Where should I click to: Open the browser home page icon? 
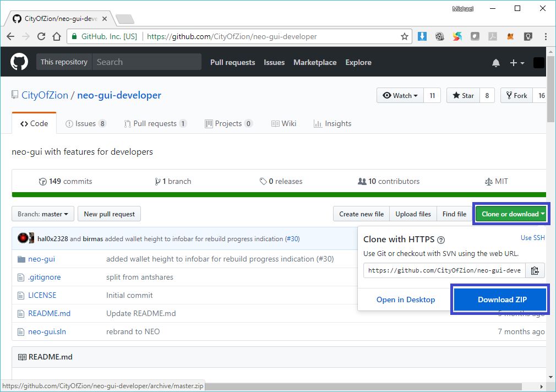(x=57, y=36)
